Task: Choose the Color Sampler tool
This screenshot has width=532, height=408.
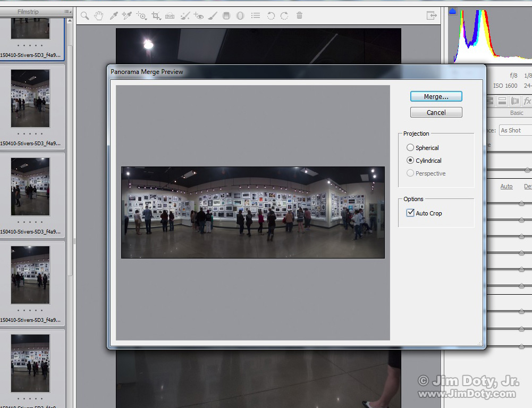Action: [127, 15]
